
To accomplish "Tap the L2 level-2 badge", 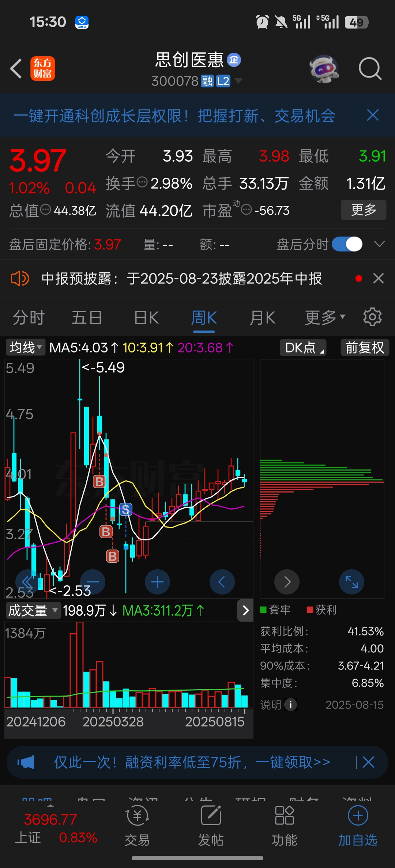I will click(223, 81).
